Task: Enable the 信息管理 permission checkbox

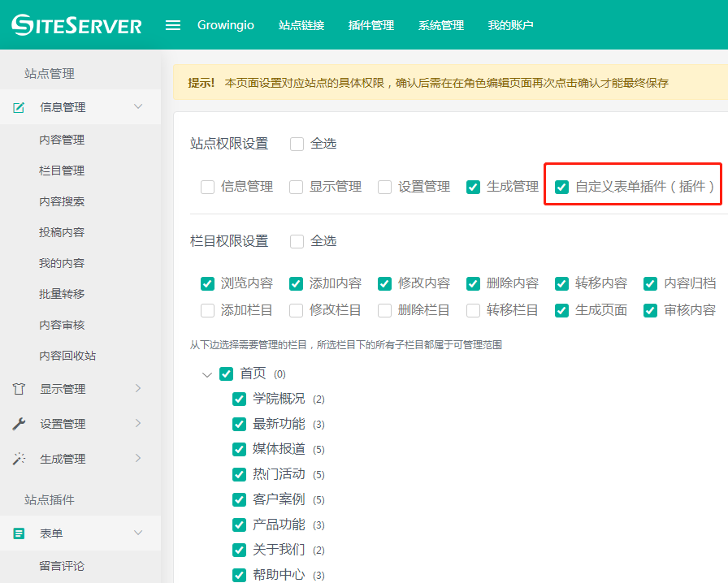Action: (207, 187)
